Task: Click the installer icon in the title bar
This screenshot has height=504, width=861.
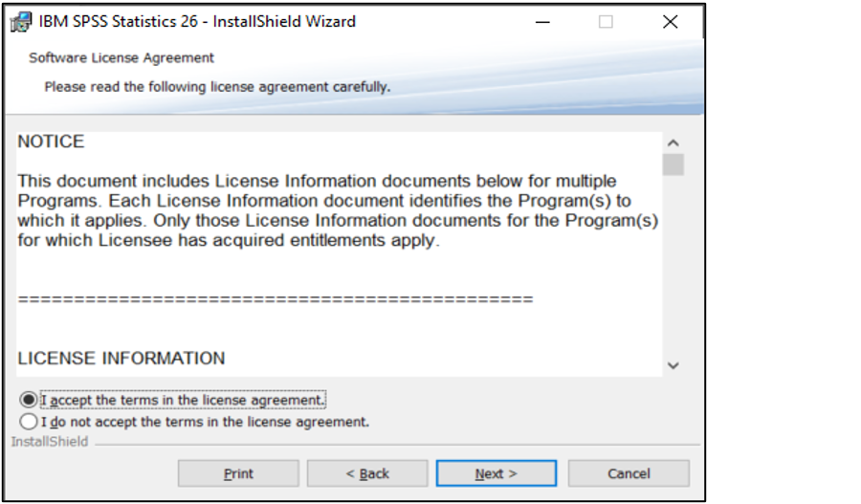Action: (x=21, y=22)
